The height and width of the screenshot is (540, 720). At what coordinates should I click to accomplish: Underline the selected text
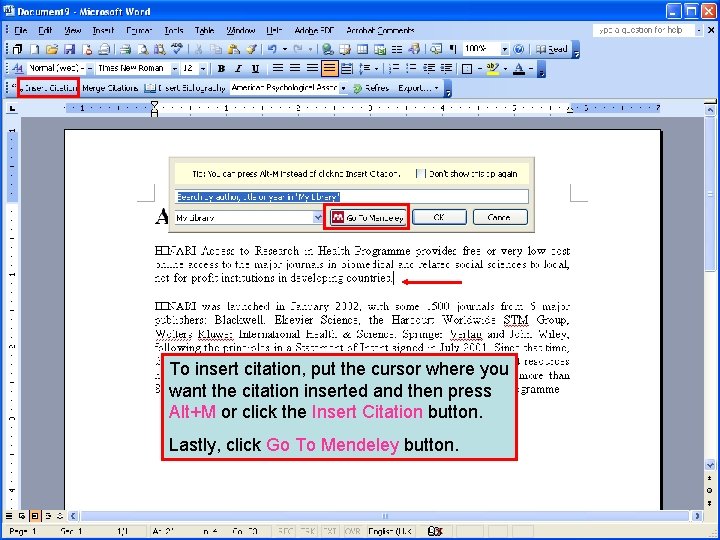click(255, 68)
